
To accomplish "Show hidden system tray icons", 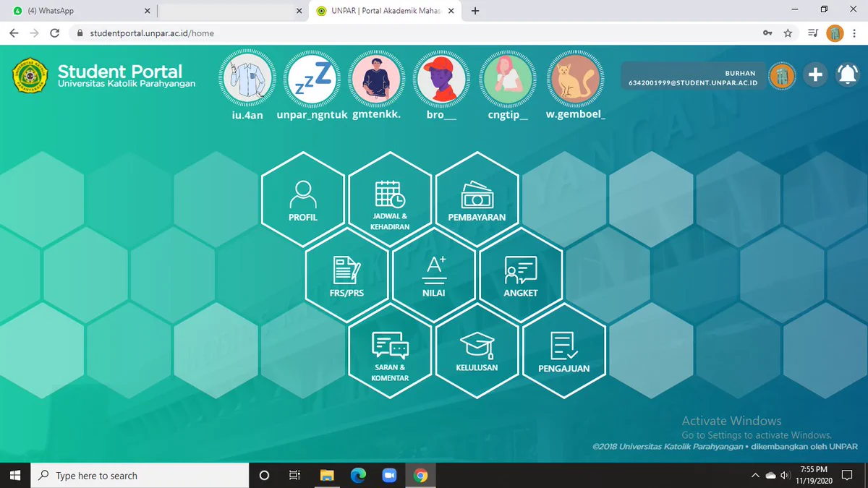I will coord(755,476).
